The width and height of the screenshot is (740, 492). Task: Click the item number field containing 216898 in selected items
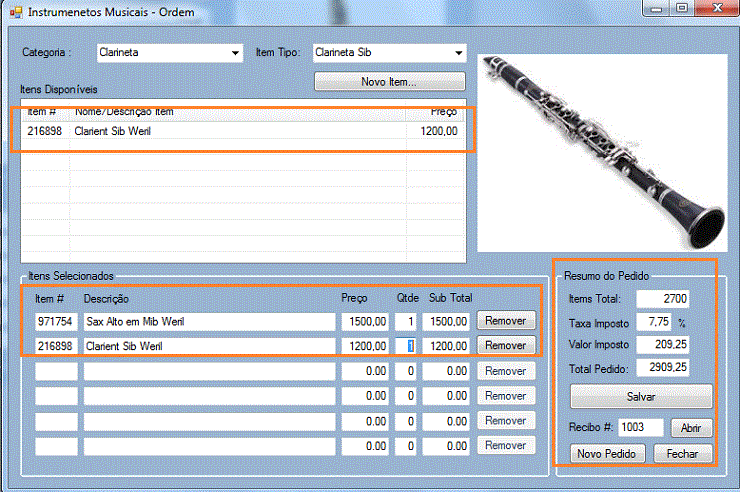pyautogui.click(x=56, y=346)
